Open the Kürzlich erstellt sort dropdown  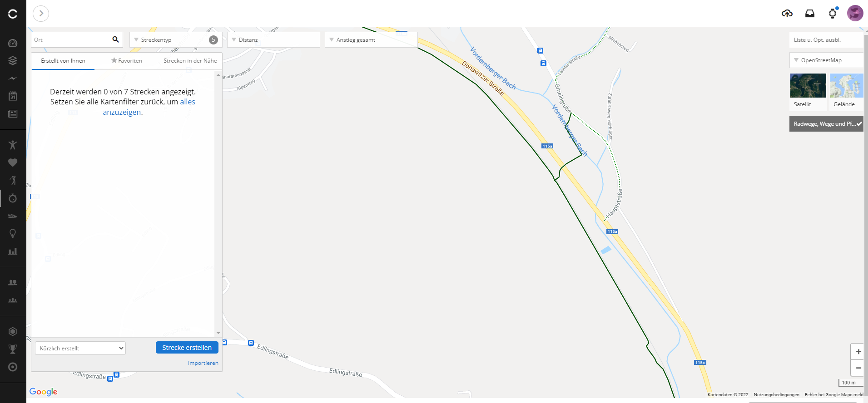tap(80, 348)
